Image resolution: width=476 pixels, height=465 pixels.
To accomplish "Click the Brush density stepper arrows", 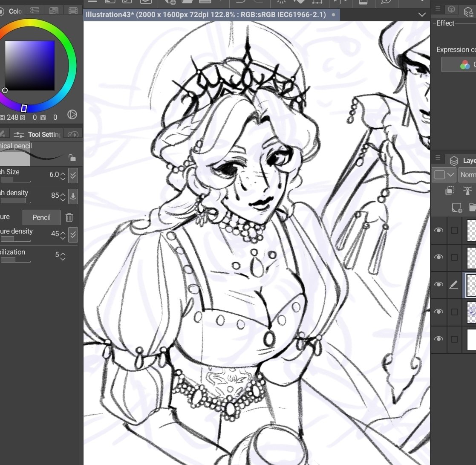I will 63,197.
